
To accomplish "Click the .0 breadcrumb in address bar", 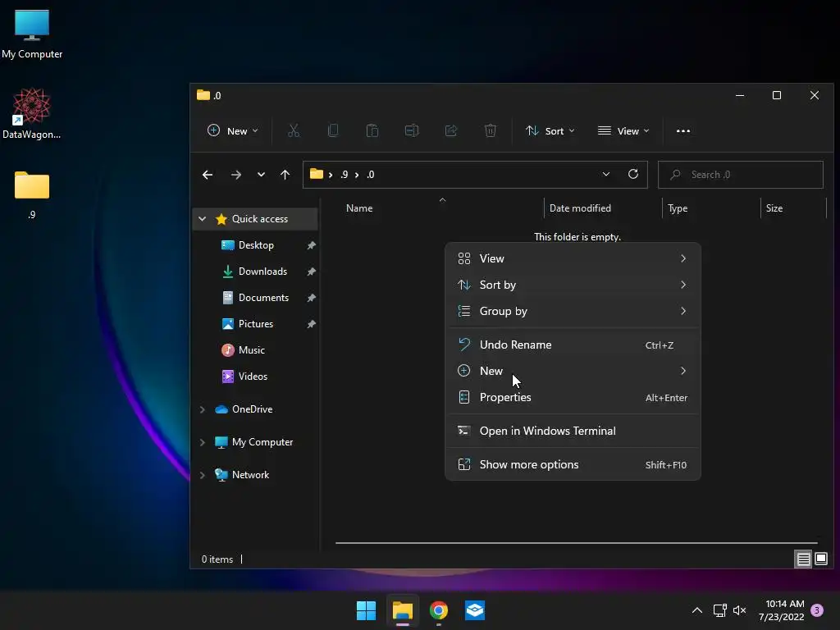I will (371, 175).
